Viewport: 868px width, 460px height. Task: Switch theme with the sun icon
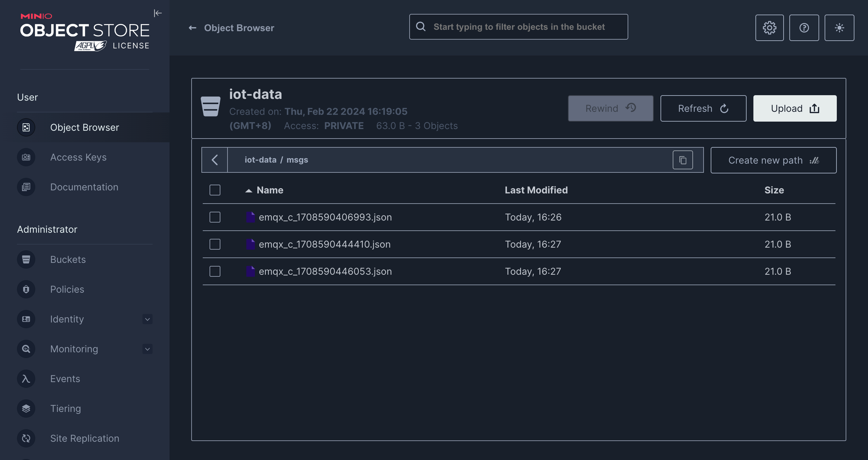(839, 28)
